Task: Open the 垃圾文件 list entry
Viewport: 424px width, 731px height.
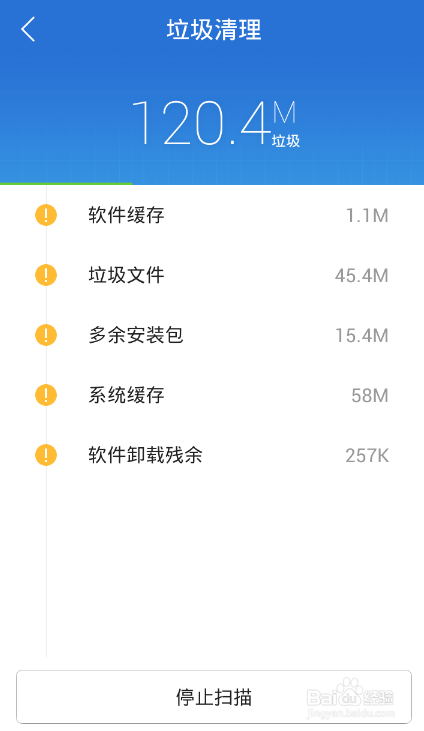Action: [212, 275]
